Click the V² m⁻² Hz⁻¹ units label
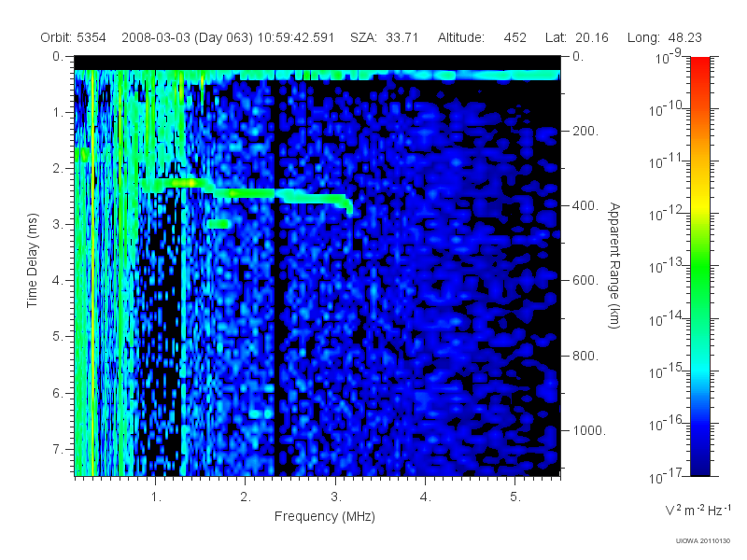The image size is (747, 560). [x=698, y=510]
